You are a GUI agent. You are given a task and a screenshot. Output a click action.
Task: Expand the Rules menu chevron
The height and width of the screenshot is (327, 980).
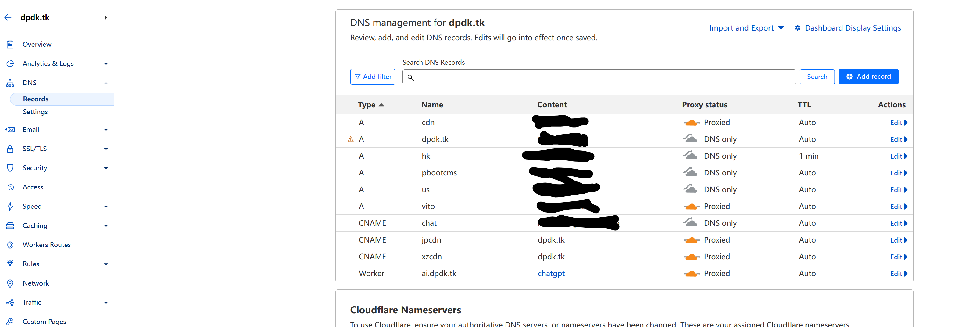(x=106, y=264)
